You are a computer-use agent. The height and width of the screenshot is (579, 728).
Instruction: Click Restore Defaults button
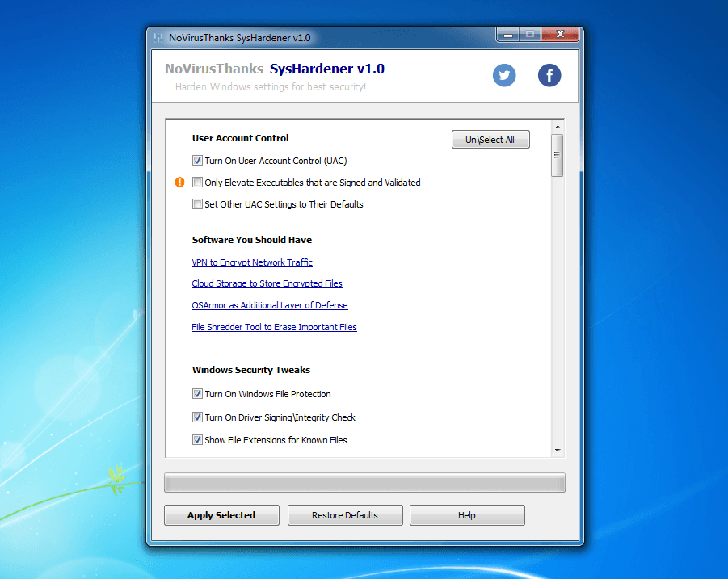[x=345, y=515]
